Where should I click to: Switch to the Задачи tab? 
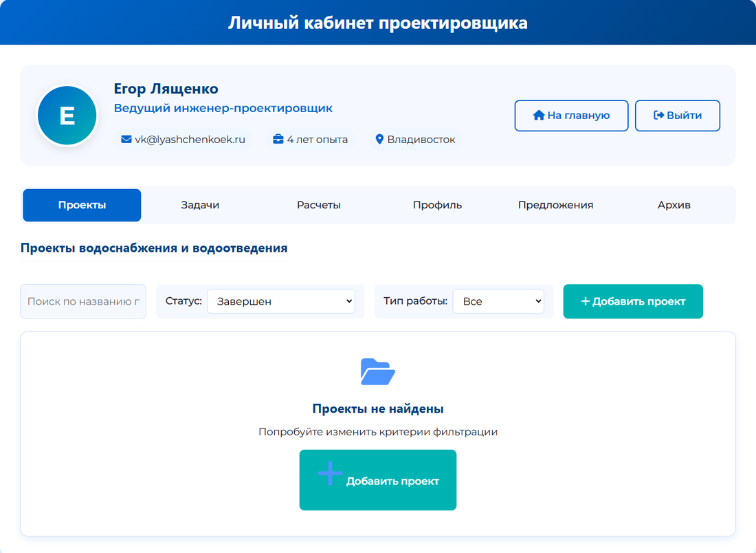tap(200, 205)
